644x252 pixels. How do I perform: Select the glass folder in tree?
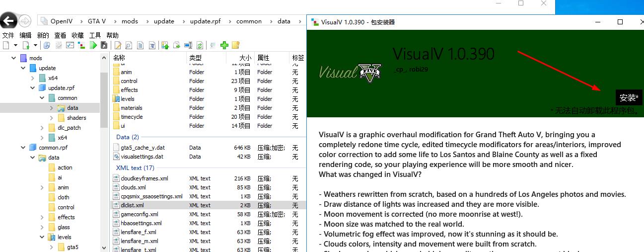[x=64, y=227]
